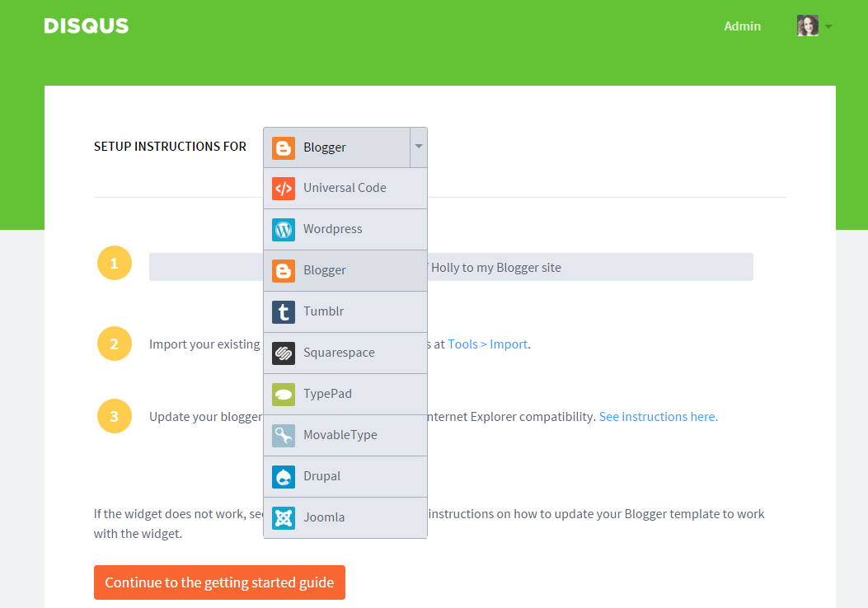Choose Blogger option in the open list

(345, 270)
